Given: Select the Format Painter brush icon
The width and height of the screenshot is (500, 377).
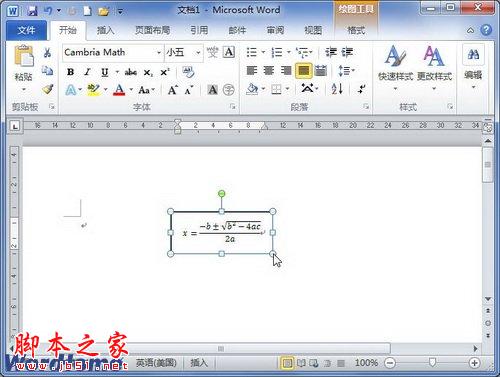Looking at the screenshot, I should pos(48,89).
